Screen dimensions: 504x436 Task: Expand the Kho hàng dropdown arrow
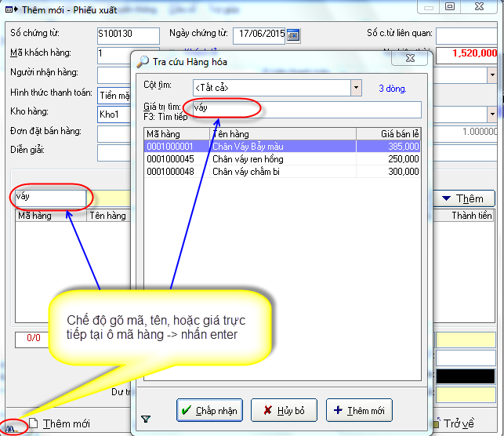click(x=491, y=114)
